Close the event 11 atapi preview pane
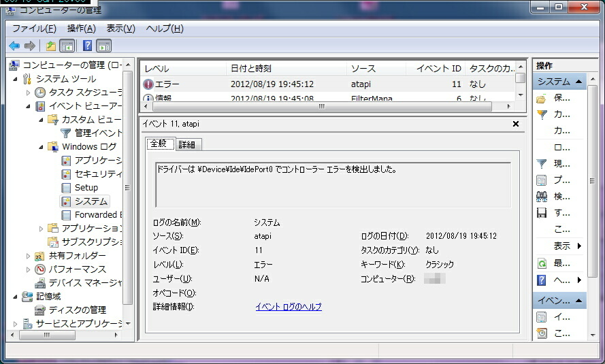605x364 pixels. pyautogui.click(x=516, y=124)
